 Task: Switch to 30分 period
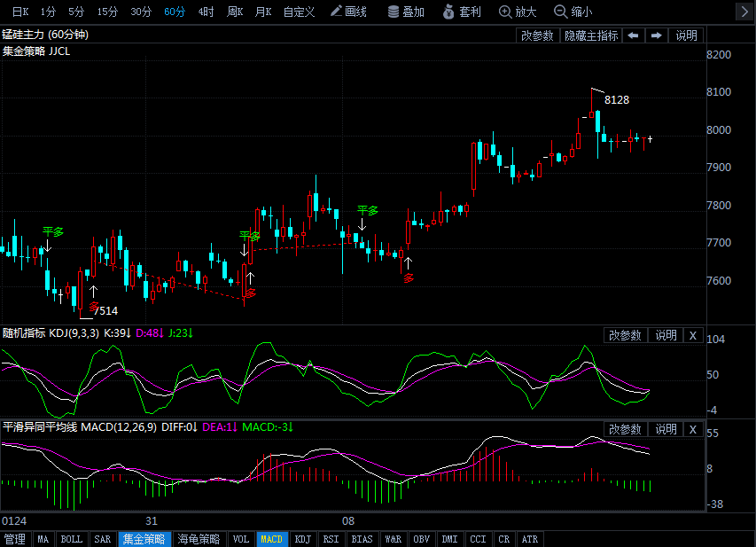click(141, 12)
